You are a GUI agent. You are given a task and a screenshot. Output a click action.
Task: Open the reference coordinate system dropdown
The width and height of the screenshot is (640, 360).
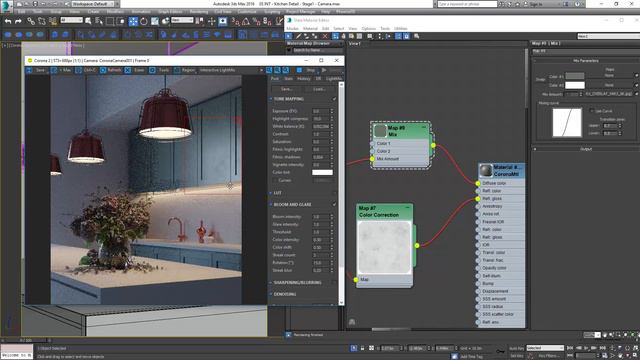182,20
